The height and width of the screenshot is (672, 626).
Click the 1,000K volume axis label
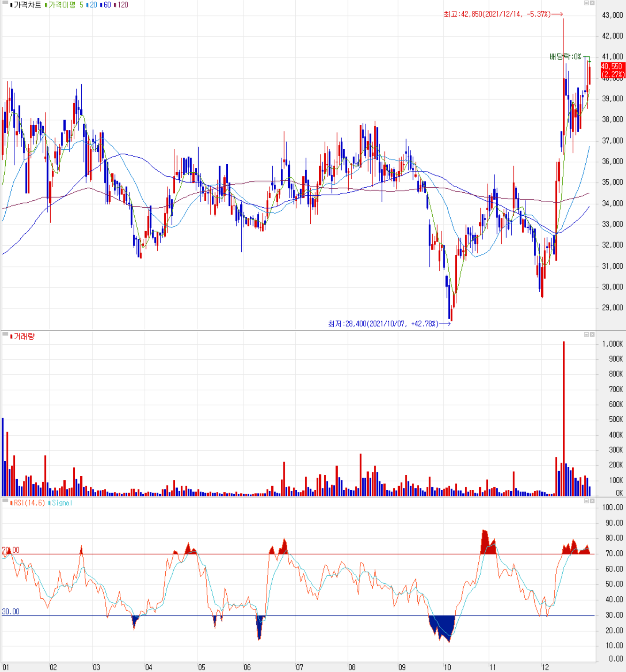coord(613,344)
